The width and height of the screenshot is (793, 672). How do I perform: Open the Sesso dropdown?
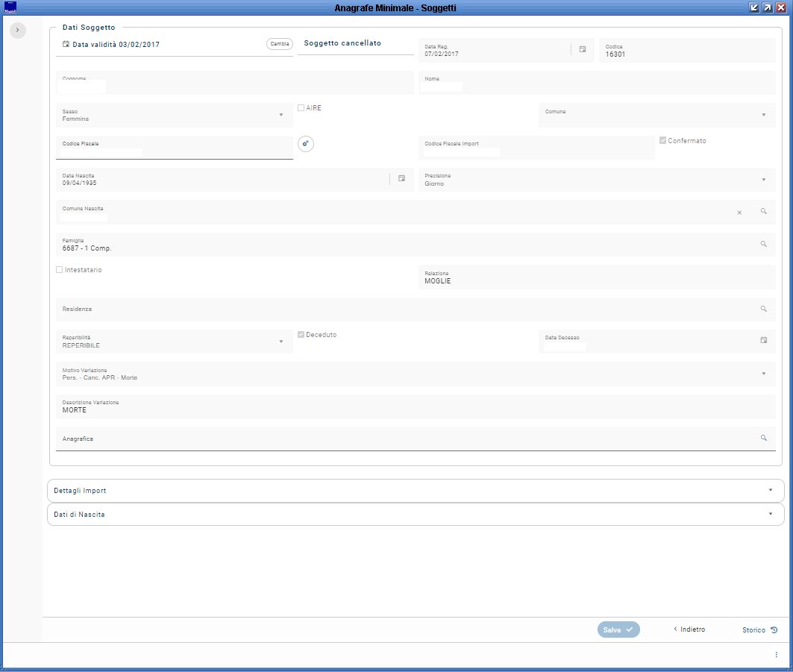281,115
